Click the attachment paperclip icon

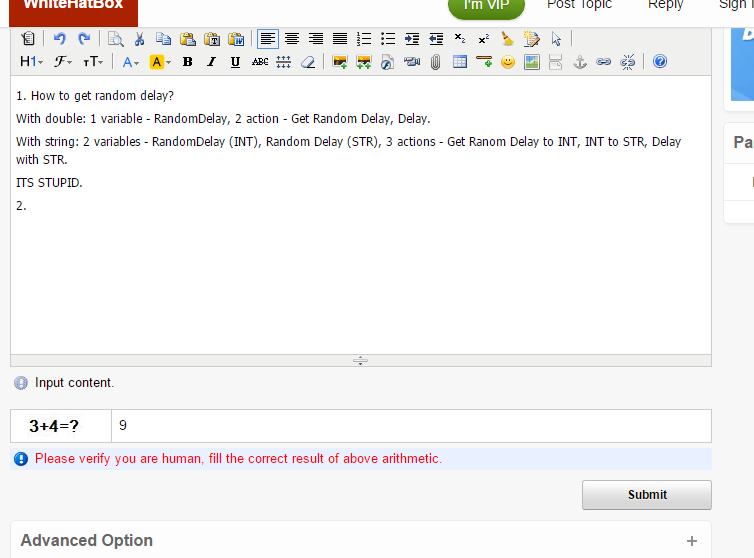(x=435, y=62)
